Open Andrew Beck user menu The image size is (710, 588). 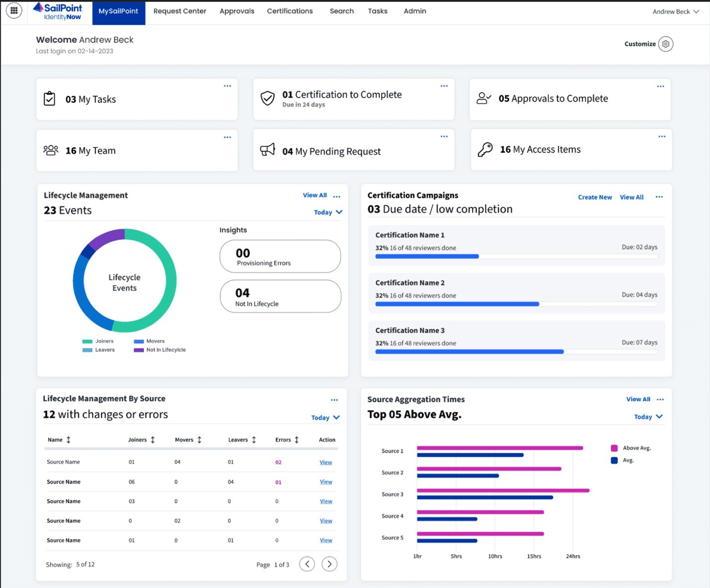pyautogui.click(x=675, y=11)
